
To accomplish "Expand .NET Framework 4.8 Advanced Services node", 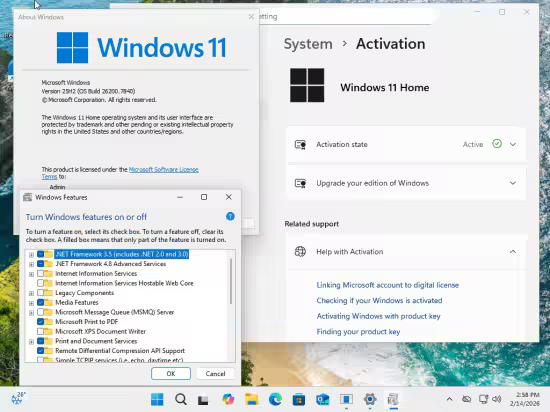I will (x=31, y=264).
